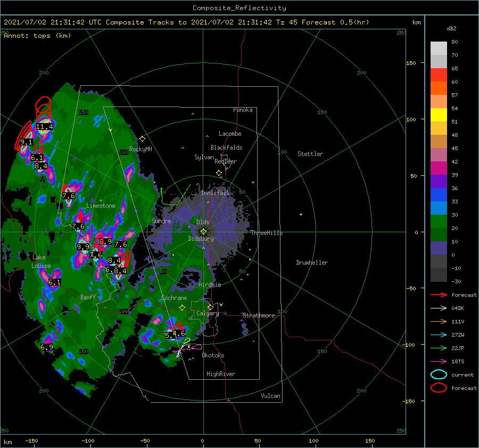The width and height of the screenshot is (479, 448).
Task: Click the HighRiver city label
Action: tap(221, 374)
